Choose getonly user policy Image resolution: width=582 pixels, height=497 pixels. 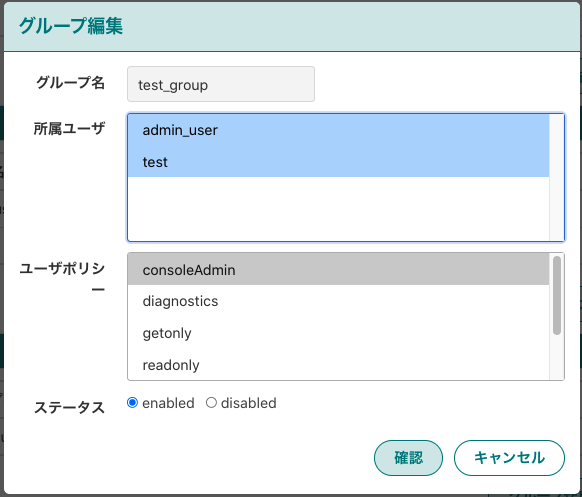point(339,333)
